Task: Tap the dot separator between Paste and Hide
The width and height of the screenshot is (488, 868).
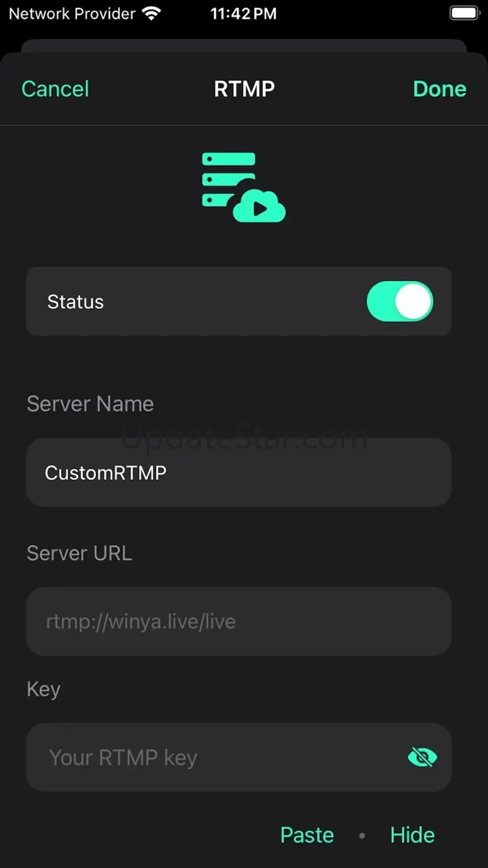Action: tap(362, 835)
